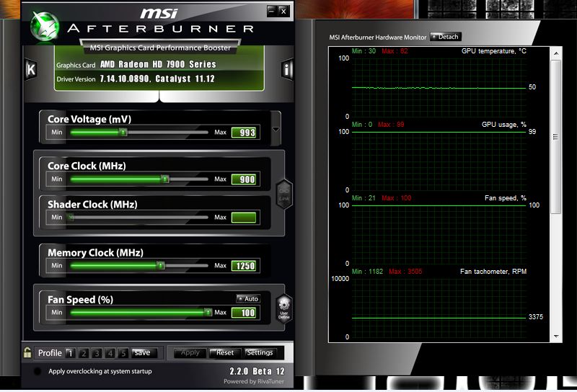Click the Core Voltage value field 993
The image size is (577, 392).
(x=244, y=133)
